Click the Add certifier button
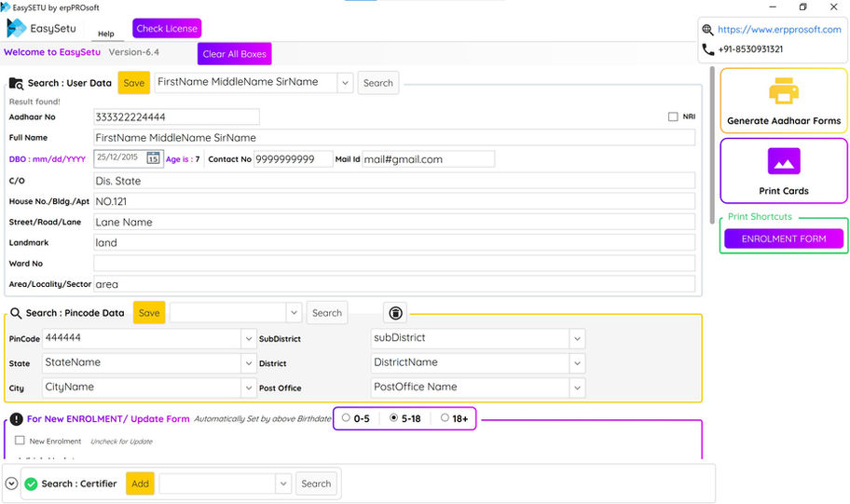 click(140, 484)
